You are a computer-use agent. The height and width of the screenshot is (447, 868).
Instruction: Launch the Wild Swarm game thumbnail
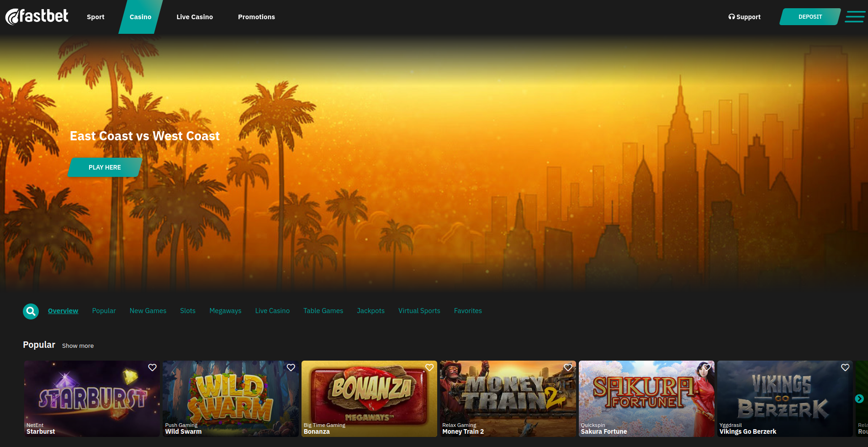[231, 399]
